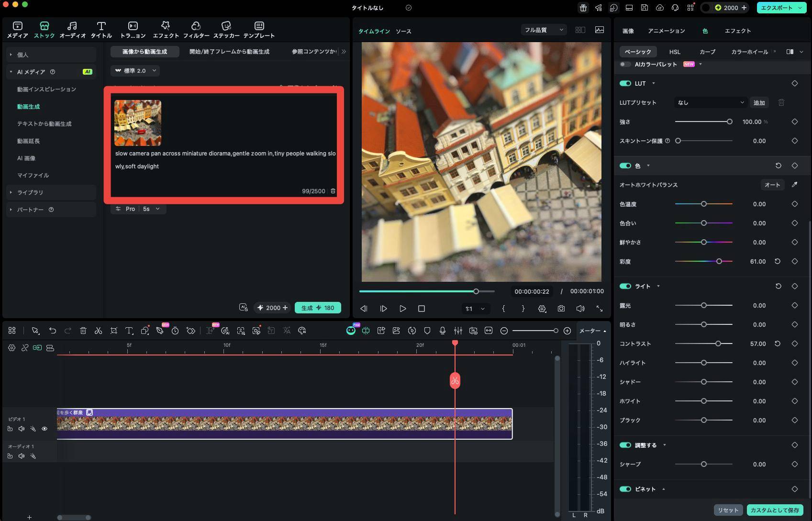The height and width of the screenshot is (521, 812).
Task: Adjust the 彩度 slider handle
Action: click(x=719, y=261)
